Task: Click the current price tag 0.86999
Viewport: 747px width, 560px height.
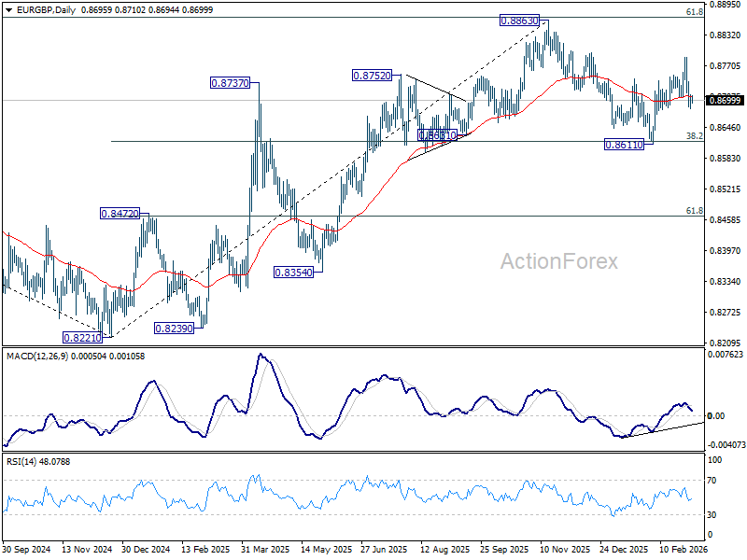Action: click(x=726, y=100)
